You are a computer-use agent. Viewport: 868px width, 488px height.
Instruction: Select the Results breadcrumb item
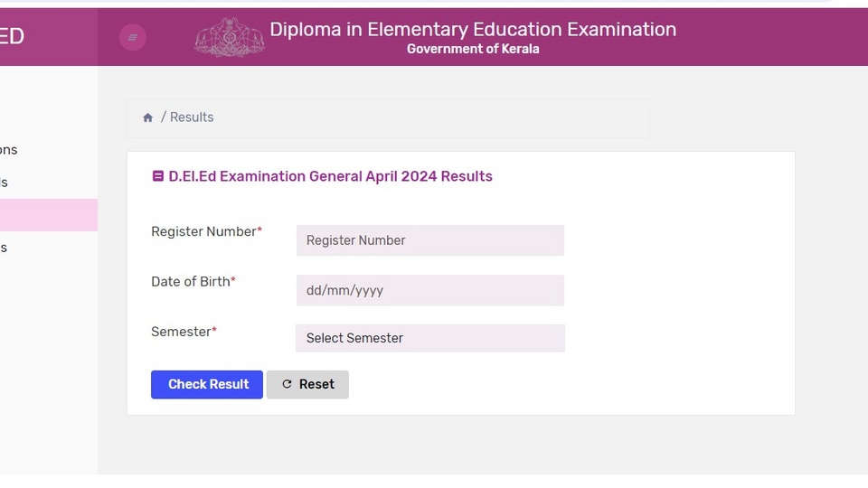point(192,117)
